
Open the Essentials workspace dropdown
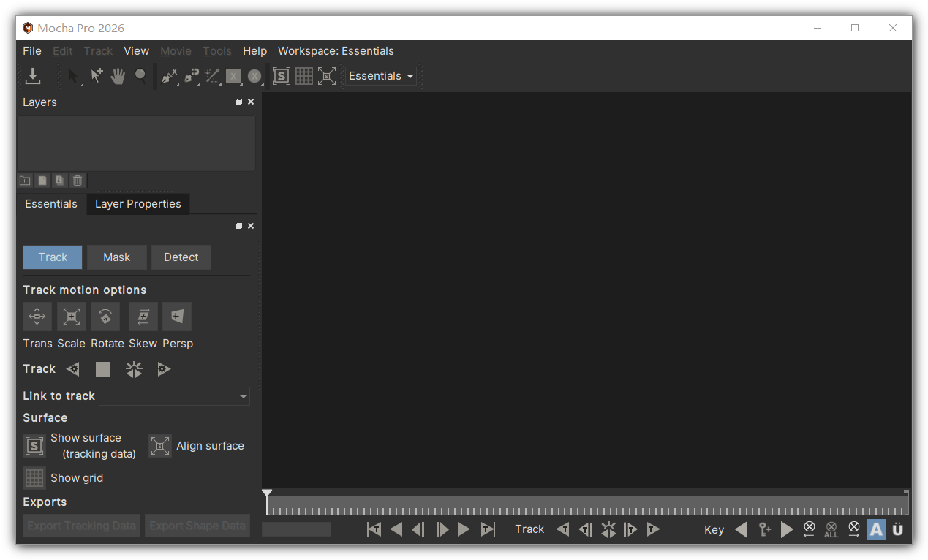[x=381, y=76]
